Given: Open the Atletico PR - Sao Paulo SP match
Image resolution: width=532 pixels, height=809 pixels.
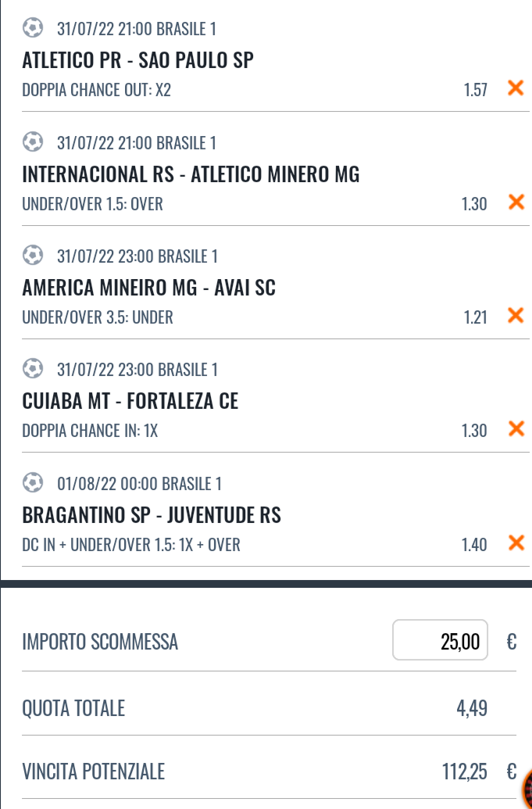Looking at the screenshot, I should tap(137, 60).
